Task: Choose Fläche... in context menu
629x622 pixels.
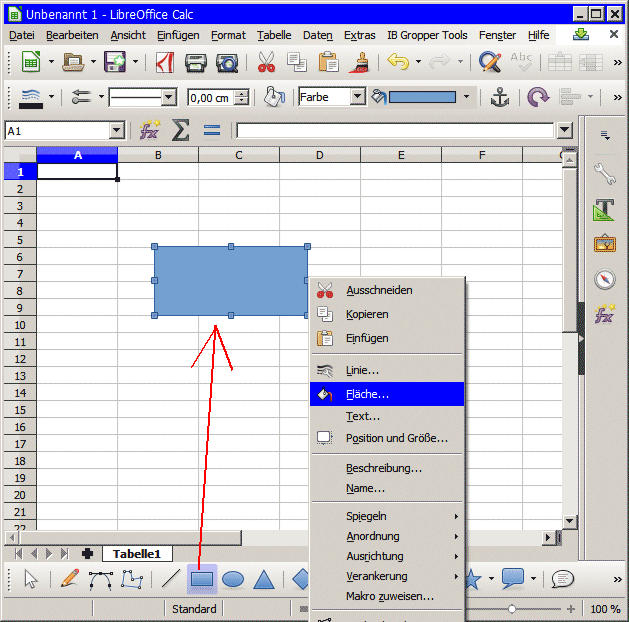Action: 387,394
